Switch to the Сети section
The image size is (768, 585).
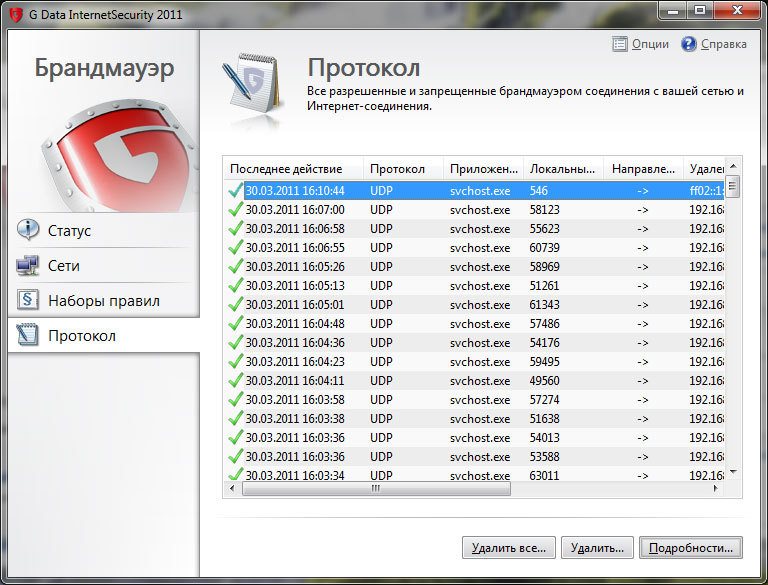pyautogui.click(x=104, y=265)
